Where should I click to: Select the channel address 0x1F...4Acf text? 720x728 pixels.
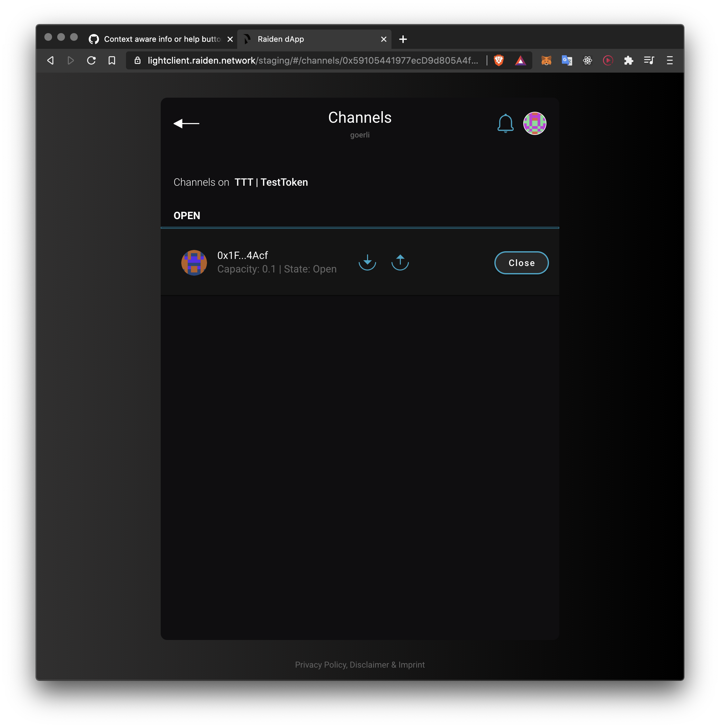click(242, 255)
